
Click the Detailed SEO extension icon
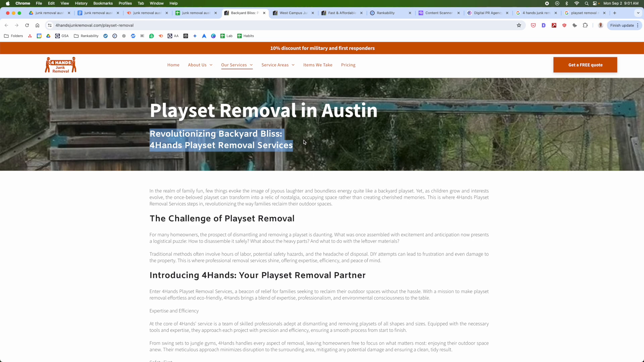[x=544, y=25]
